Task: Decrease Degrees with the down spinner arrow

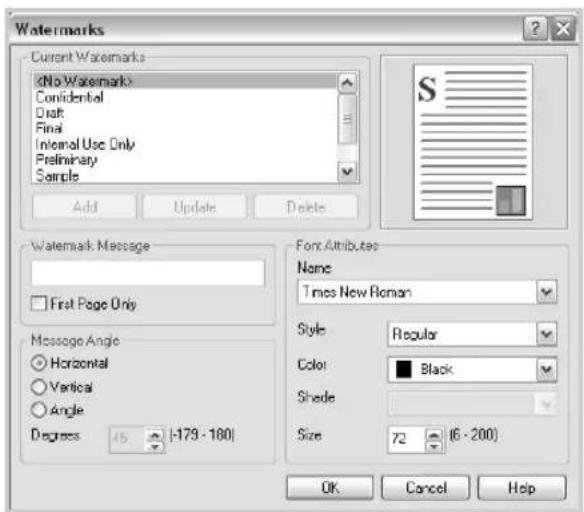Action: [155, 446]
